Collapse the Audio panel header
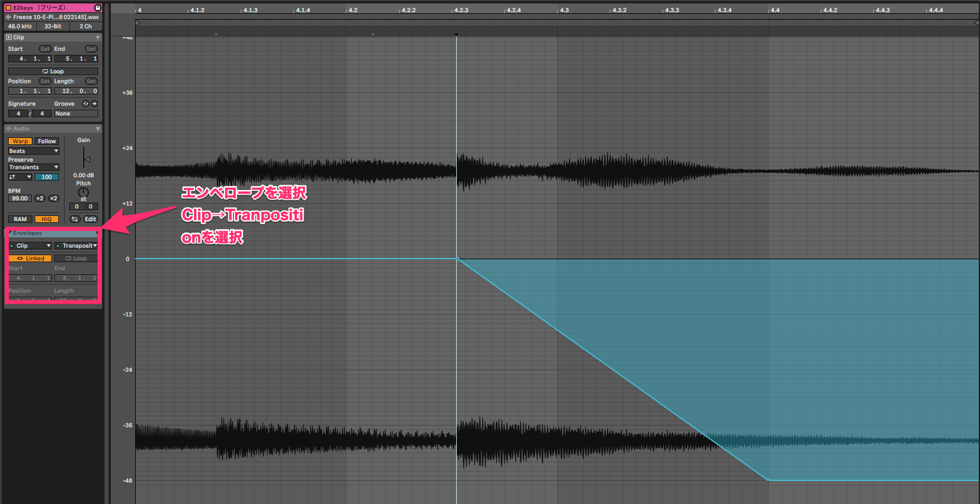 (98, 129)
